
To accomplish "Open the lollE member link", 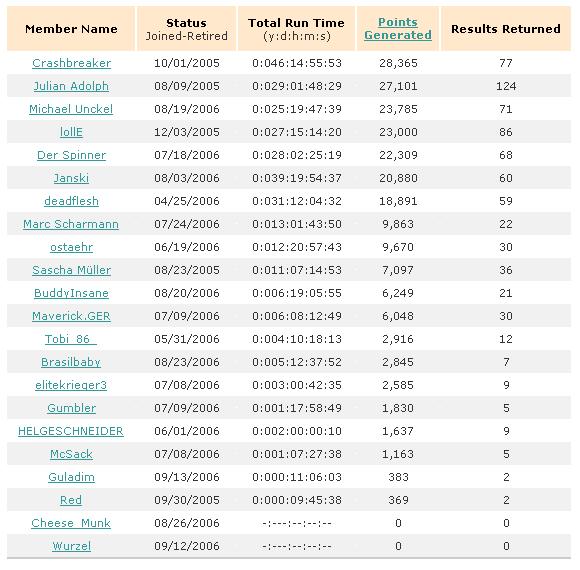I will [x=71, y=132].
